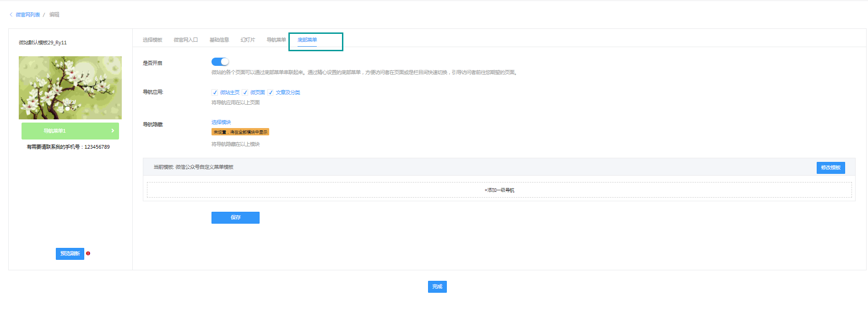Click the 完成 button
The width and height of the screenshot is (868, 322).
(x=437, y=287)
